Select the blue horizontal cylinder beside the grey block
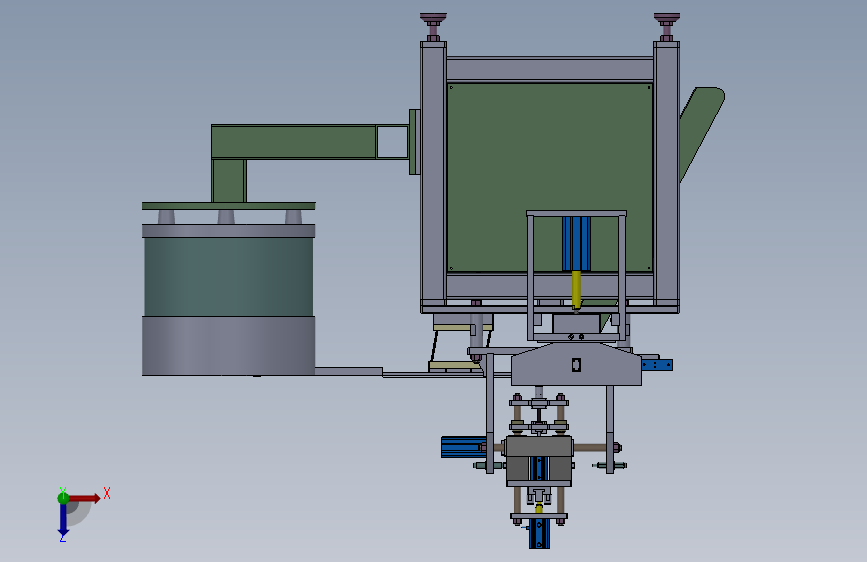867x562 pixels. 463,447
